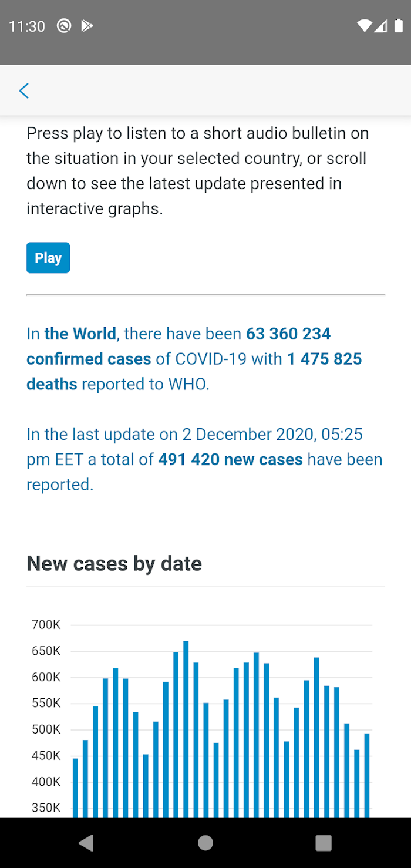Play the audio bulletin
Image resolution: width=411 pixels, height=868 pixels.
(48, 258)
